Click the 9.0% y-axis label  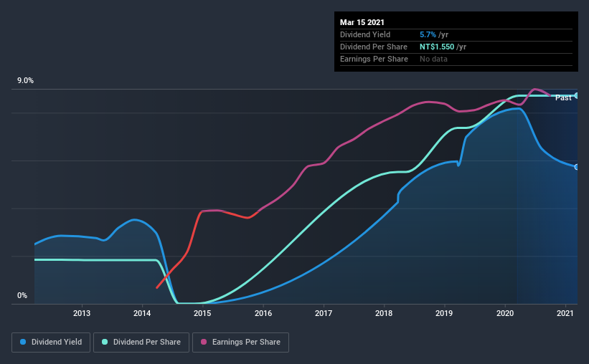(25, 81)
